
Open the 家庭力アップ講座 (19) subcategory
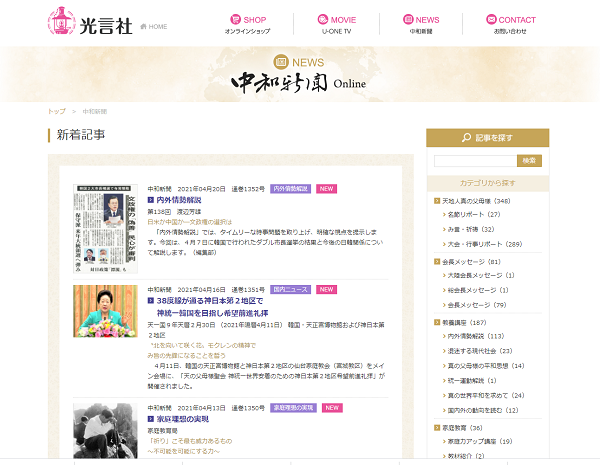pos(480,441)
